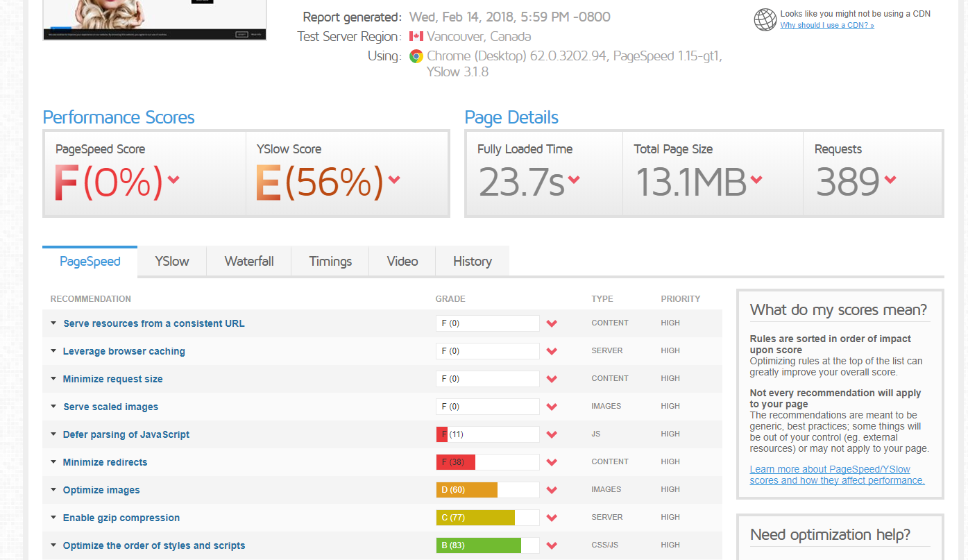Click red arrow beside Requests count
This screenshot has height=560, width=968.
click(890, 180)
